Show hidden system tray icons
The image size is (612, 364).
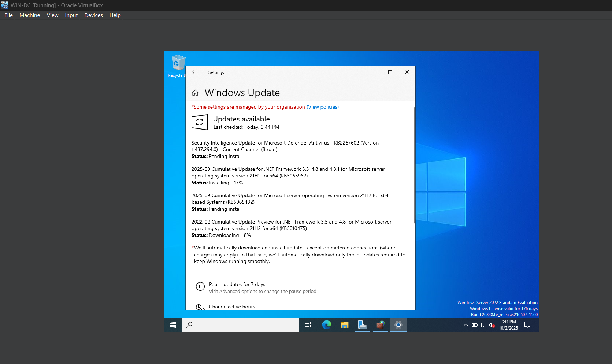(466, 325)
